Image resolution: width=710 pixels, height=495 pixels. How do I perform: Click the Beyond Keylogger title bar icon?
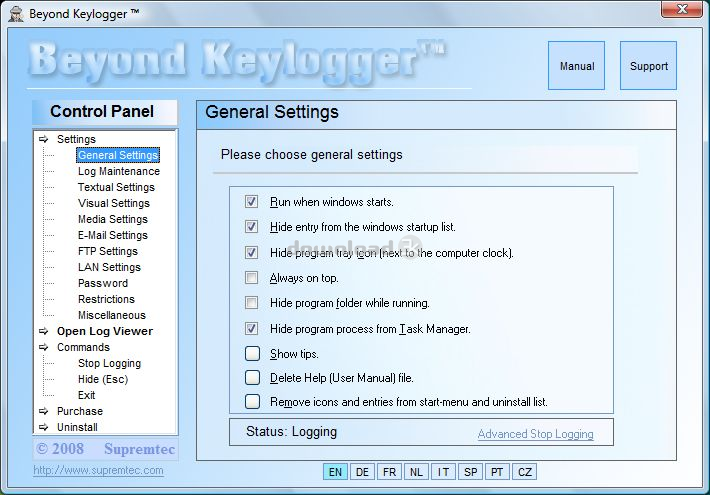click(16, 14)
